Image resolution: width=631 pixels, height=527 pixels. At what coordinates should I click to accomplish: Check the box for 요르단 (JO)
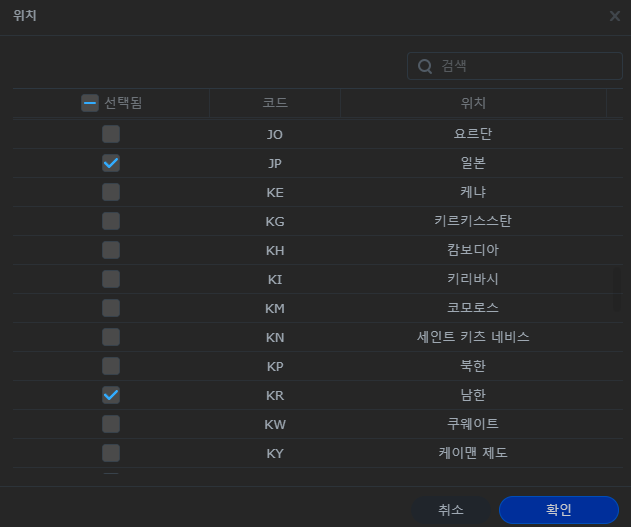[x=111, y=133]
